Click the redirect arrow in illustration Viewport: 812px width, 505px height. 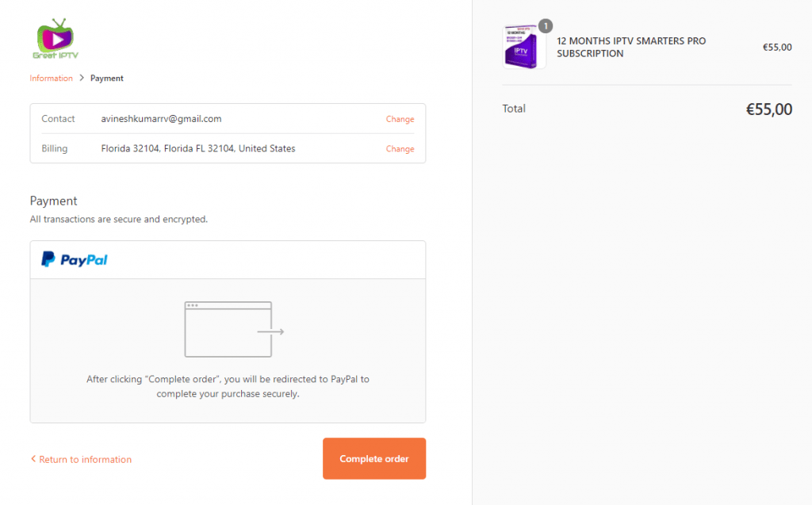271,331
